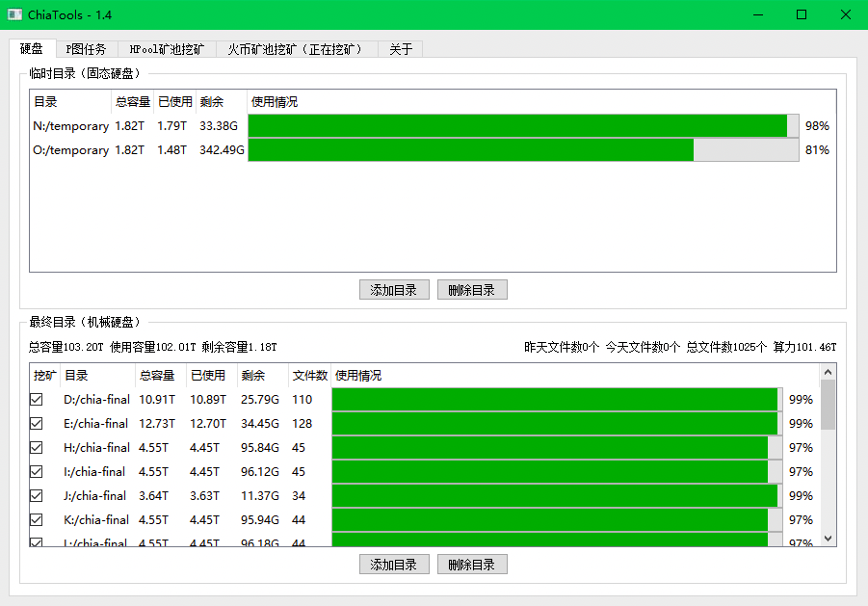Click 342.49G remaining value for O:/temporary
868x606 pixels.
[222, 150]
